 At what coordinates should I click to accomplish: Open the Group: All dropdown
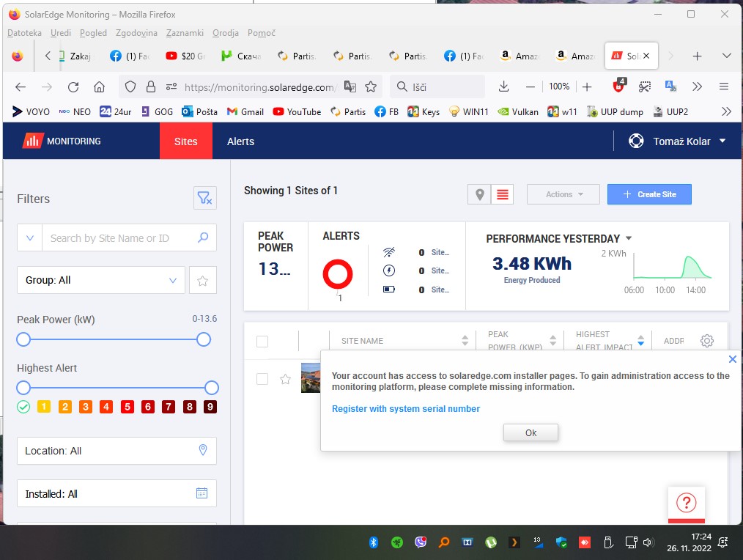click(101, 280)
